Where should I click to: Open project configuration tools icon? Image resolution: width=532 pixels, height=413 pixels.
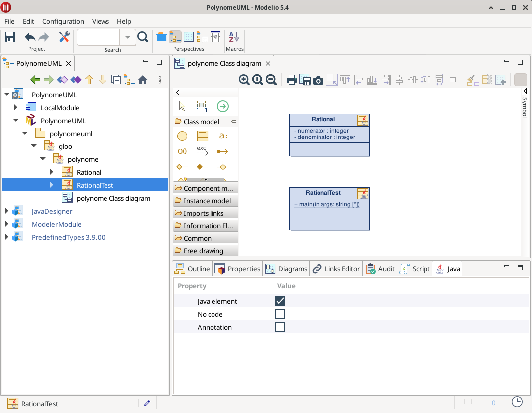coord(64,37)
